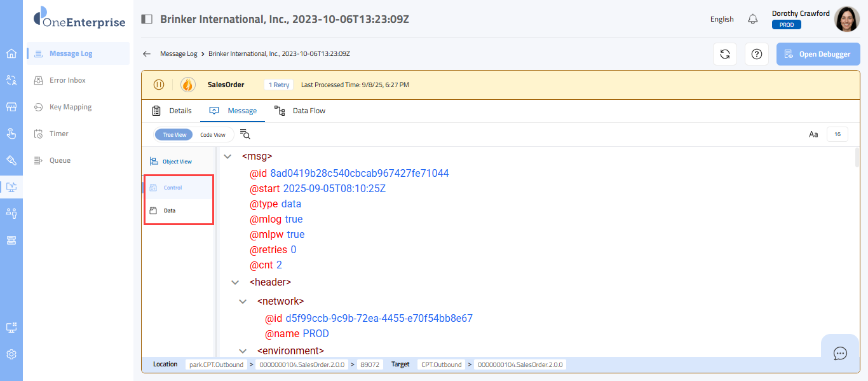Collapse the <network> tree node
The height and width of the screenshot is (381, 868).
tap(243, 301)
